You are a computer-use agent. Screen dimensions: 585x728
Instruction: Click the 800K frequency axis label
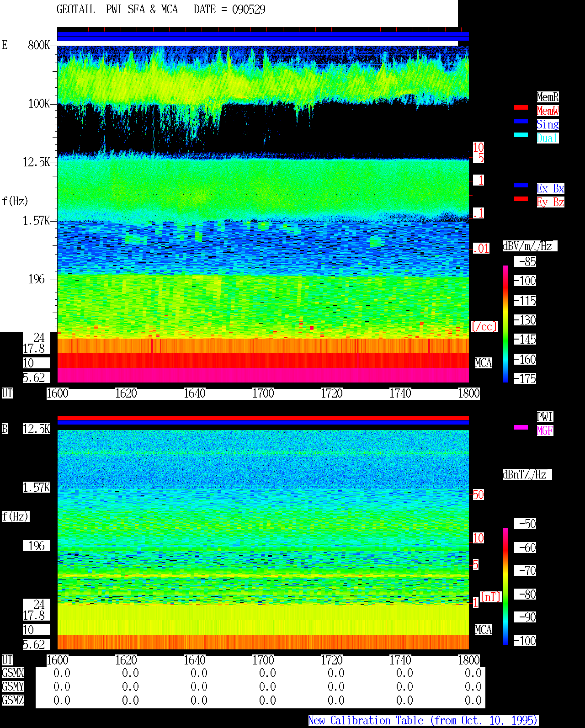[x=39, y=45]
